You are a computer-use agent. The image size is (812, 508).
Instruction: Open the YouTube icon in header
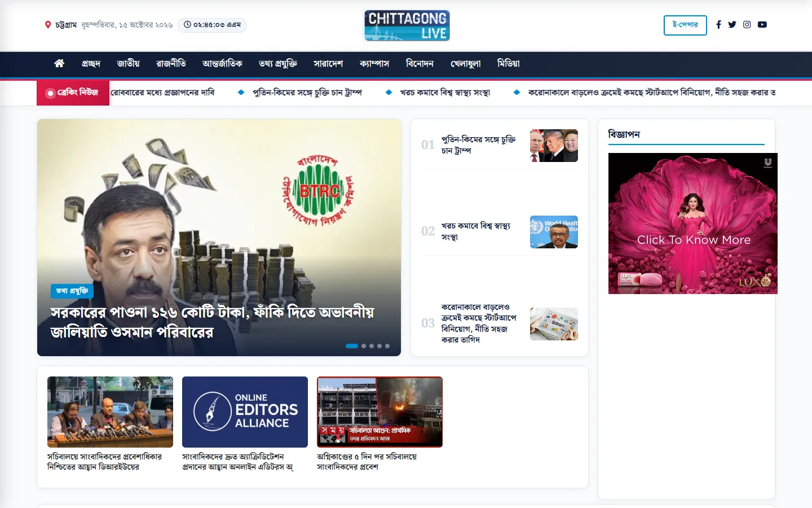[x=762, y=25]
